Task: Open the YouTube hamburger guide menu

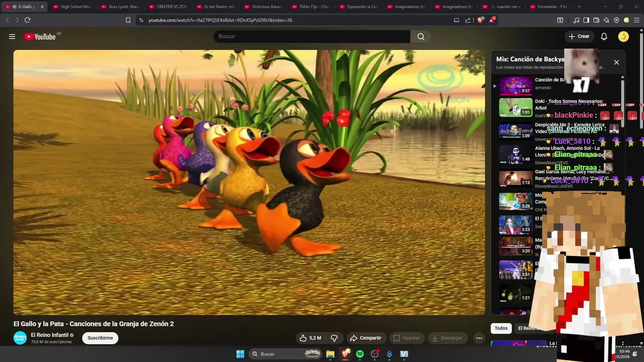Action: 12,36
